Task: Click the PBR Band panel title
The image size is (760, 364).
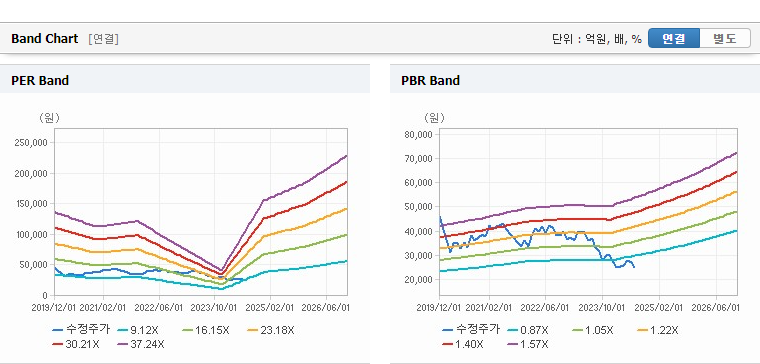Action: (430, 80)
